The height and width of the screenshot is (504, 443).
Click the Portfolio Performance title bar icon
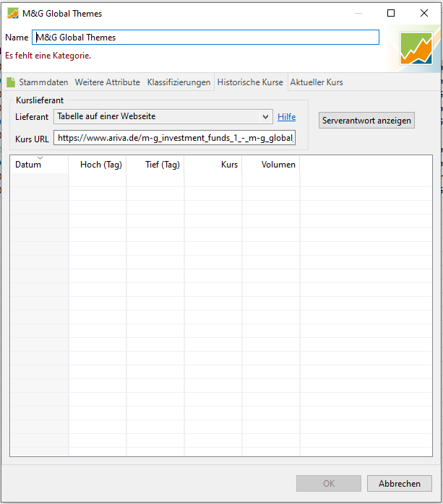click(13, 14)
